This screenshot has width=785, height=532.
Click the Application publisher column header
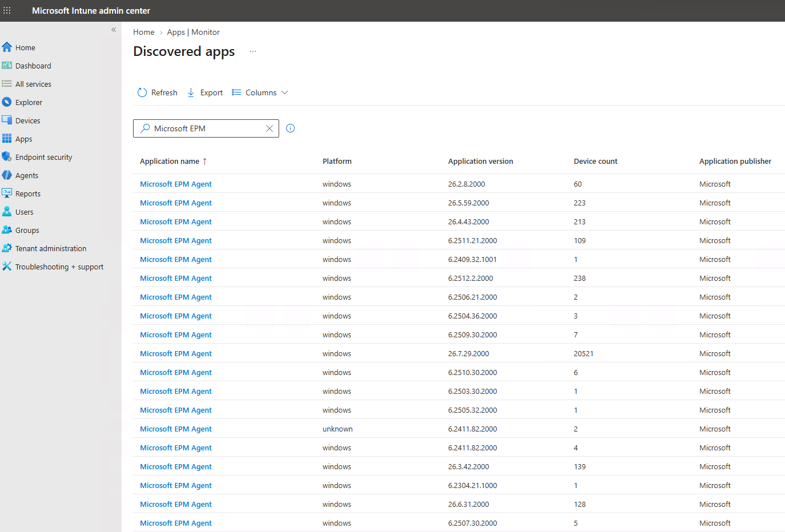pyautogui.click(x=735, y=162)
